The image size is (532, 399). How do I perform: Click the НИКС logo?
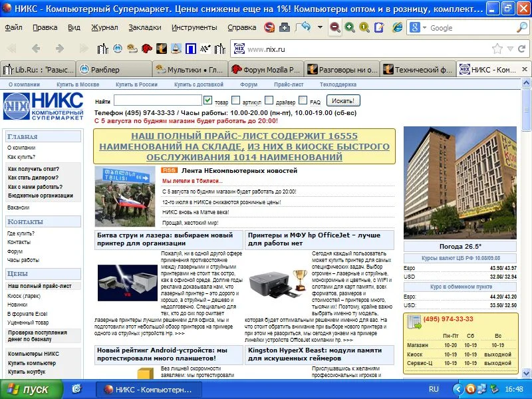coord(43,106)
